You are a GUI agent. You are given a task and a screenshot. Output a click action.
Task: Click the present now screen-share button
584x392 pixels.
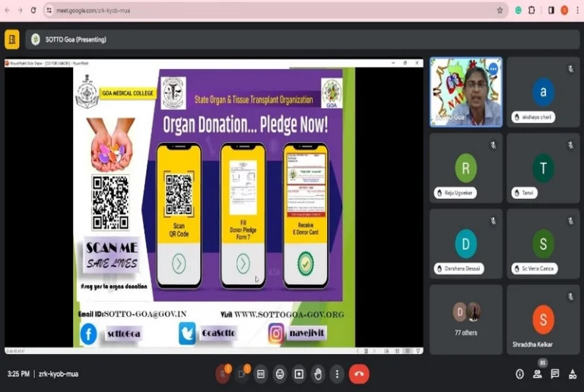(x=299, y=375)
